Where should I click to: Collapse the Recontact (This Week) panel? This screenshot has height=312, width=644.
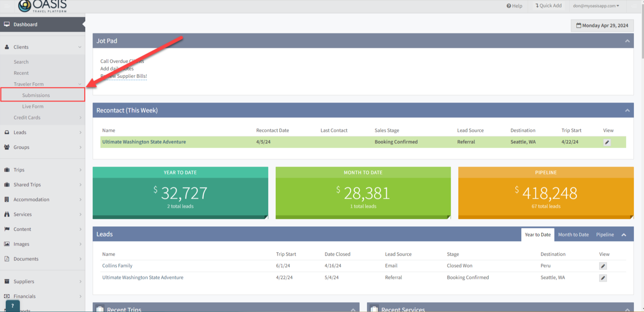[627, 110]
